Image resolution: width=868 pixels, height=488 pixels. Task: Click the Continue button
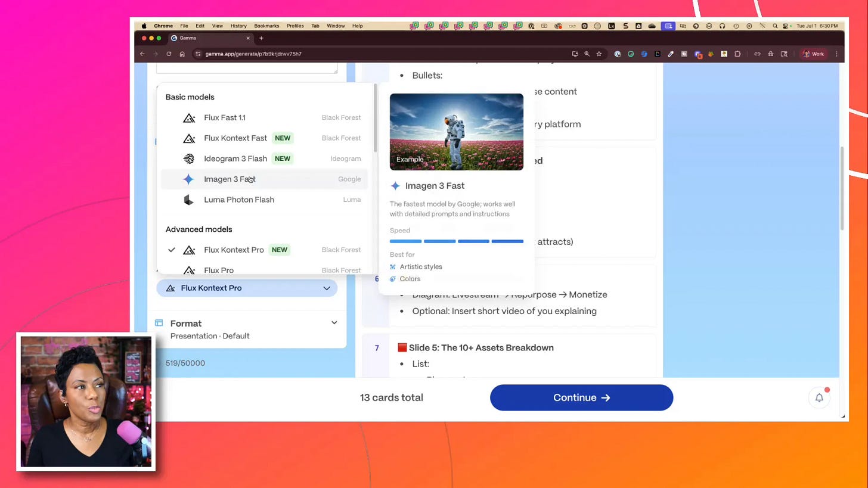point(581,397)
